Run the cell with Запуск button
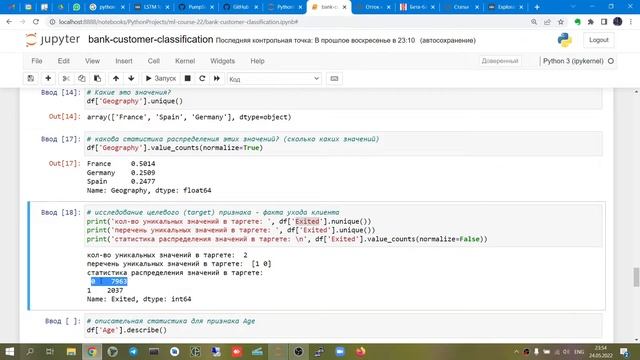The image size is (640, 360). tap(161, 78)
